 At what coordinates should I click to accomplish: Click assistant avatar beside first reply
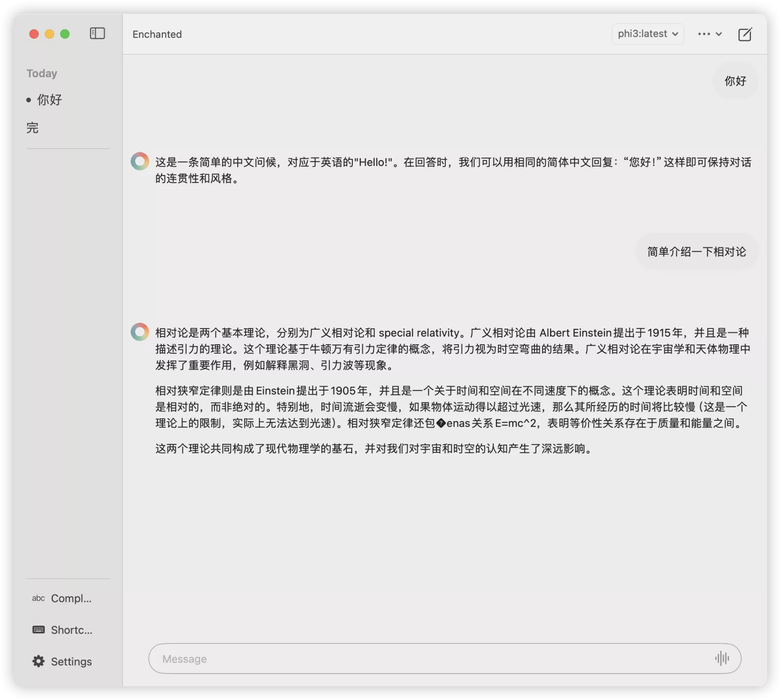click(x=140, y=161)
